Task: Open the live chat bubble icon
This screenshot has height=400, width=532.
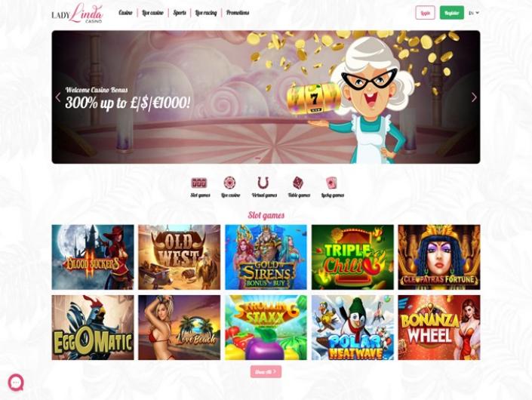Action: click(16, 383)
